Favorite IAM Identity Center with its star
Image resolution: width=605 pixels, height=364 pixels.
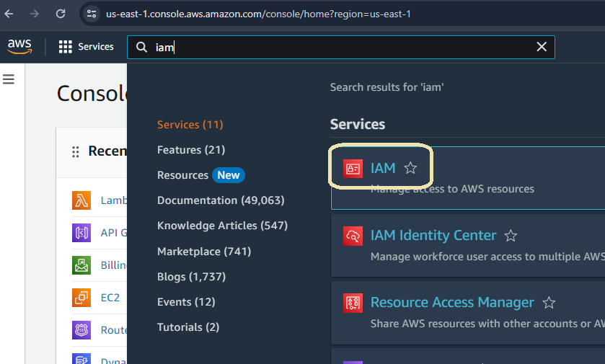coord(511,235)
